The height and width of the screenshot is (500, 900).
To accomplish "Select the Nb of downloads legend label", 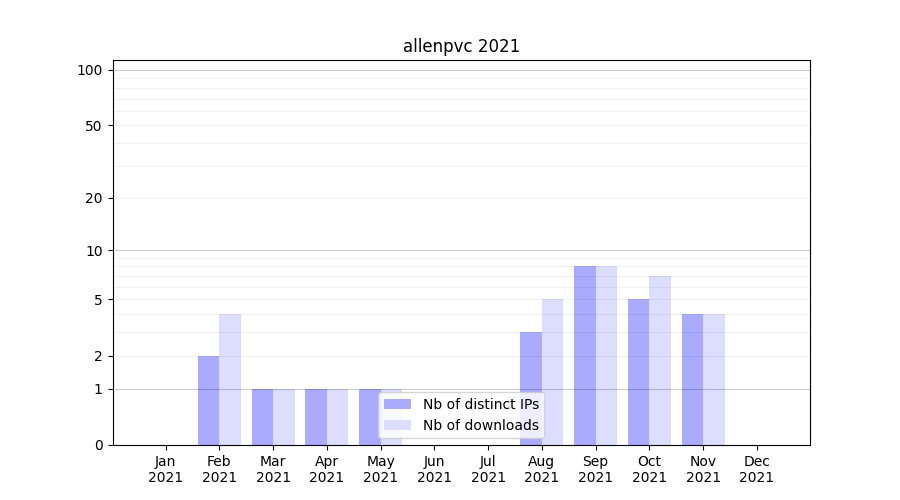I will coord(480,425).
